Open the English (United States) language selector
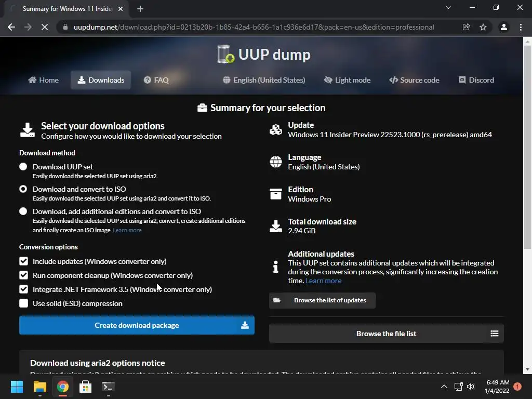The width and height of the screenshot is (532, 399). coord(264,80)
